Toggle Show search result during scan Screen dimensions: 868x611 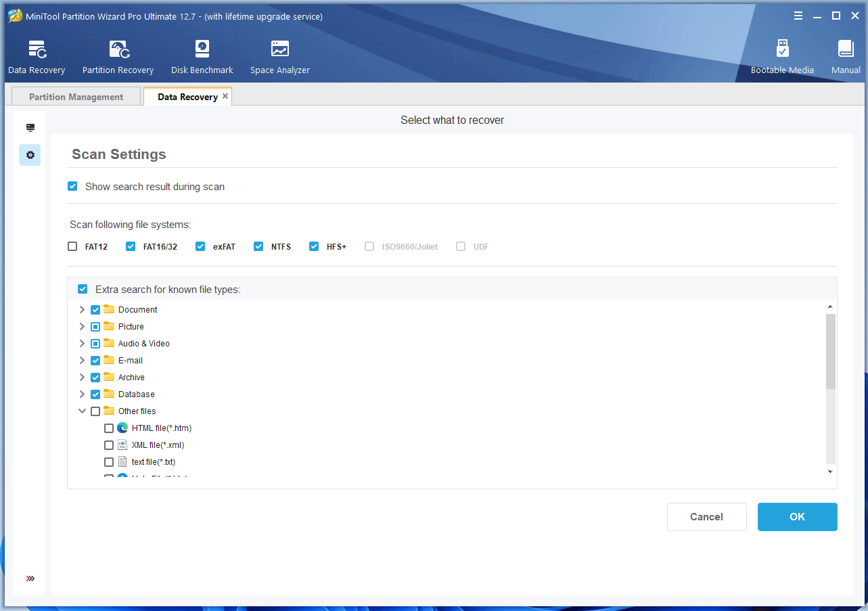[72, 186]
